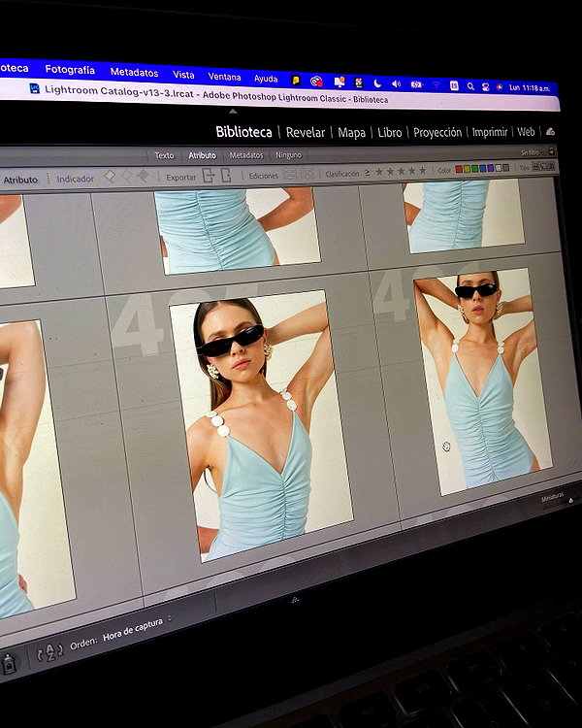Screen dimensions: 582x728
Task: Filter by master photos type icon
Action: click(535, 166)
